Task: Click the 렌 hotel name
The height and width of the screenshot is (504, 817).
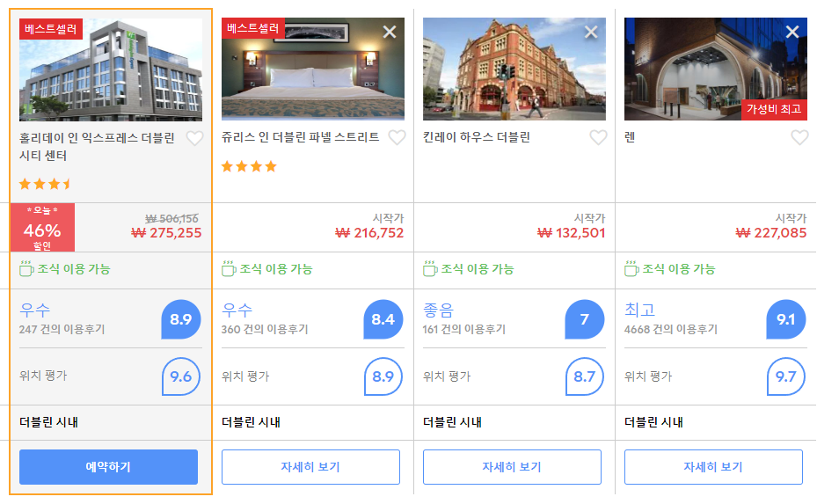Action: click(x=630, y=137)
